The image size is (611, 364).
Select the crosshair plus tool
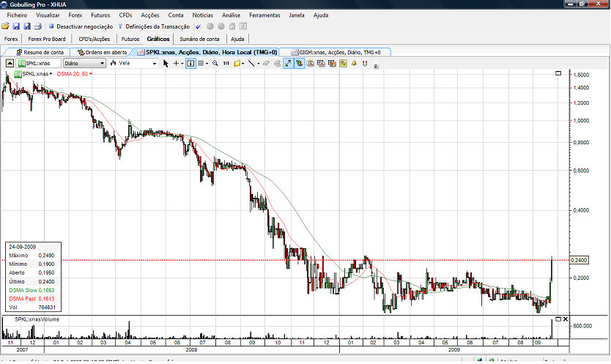click(x=176, y=64)
